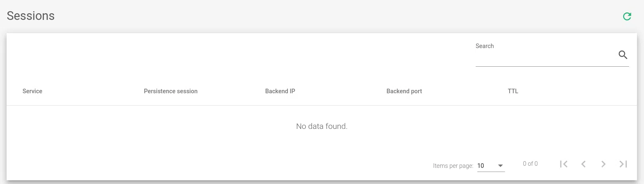Viewport: 644px width, 184px height.
Task: Click the Sessions page title
Action: point(31,16)
